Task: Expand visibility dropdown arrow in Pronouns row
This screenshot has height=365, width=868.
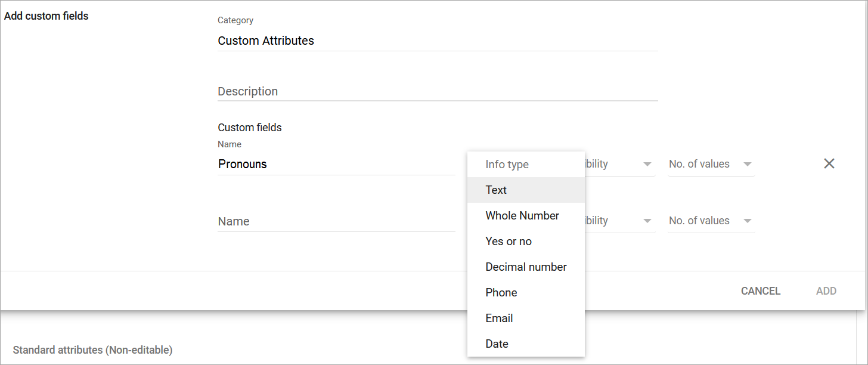Action: tap(647, 165)
